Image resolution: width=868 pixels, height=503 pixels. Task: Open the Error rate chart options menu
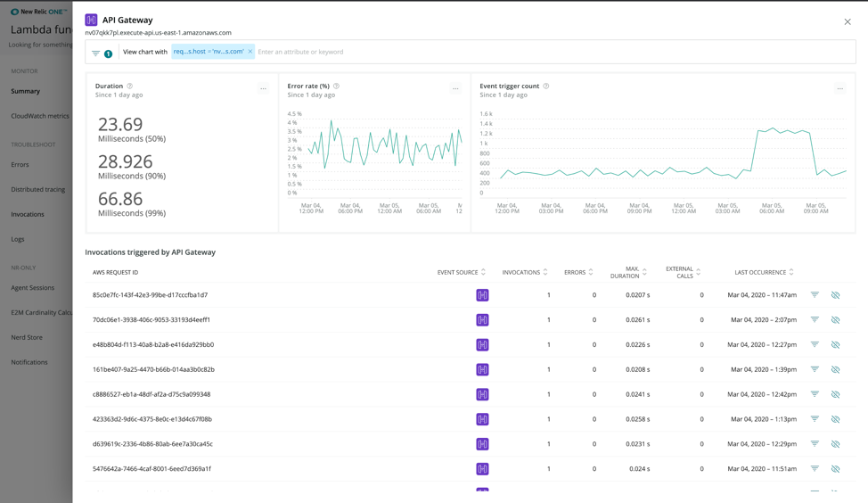(x=455, y=88)
